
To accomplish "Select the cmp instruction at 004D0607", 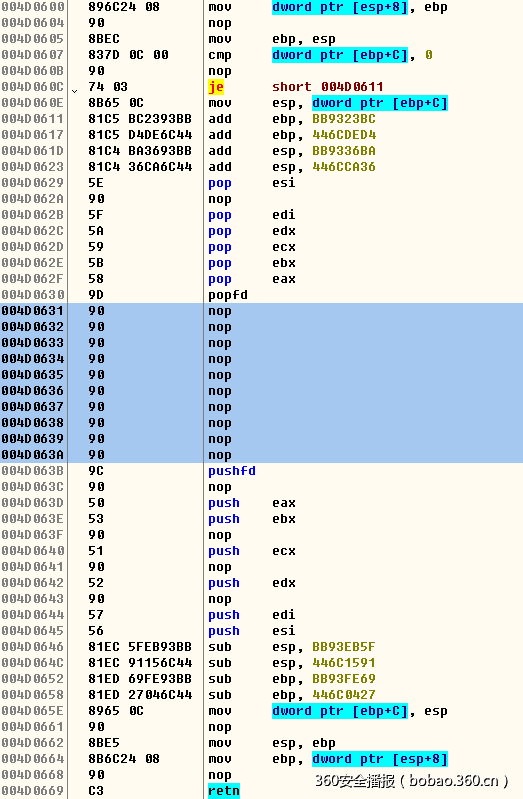I will click(262, 55).
